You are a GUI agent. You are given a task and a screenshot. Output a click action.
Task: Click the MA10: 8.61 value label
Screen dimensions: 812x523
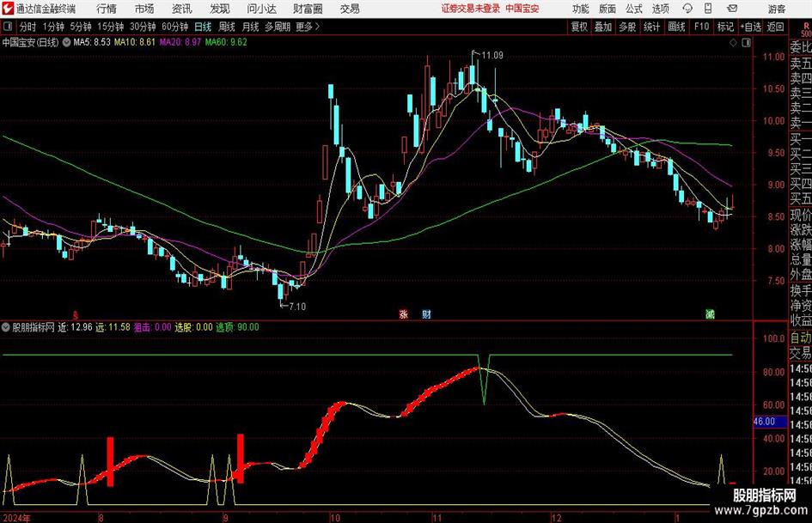tap(135, 42)
